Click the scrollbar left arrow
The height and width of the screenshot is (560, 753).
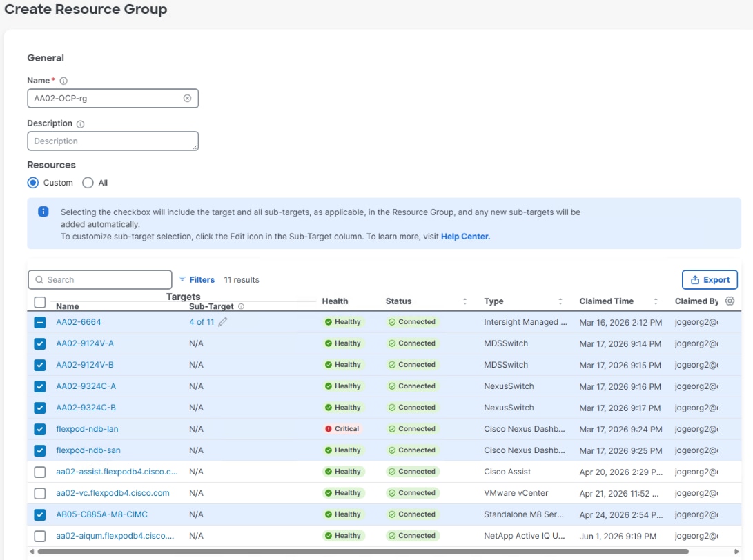click(32, 552)
